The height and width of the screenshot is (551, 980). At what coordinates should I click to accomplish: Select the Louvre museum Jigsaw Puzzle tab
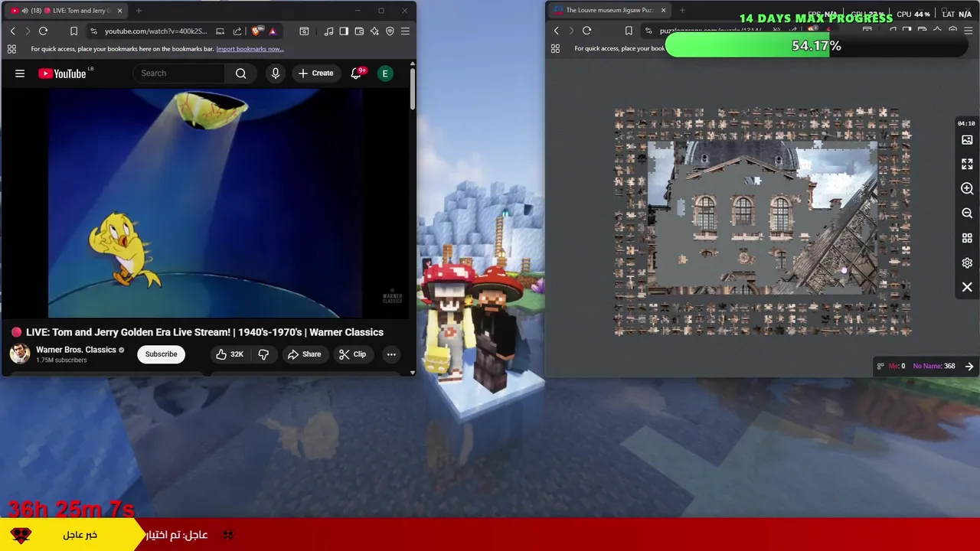tap(609, 11)
